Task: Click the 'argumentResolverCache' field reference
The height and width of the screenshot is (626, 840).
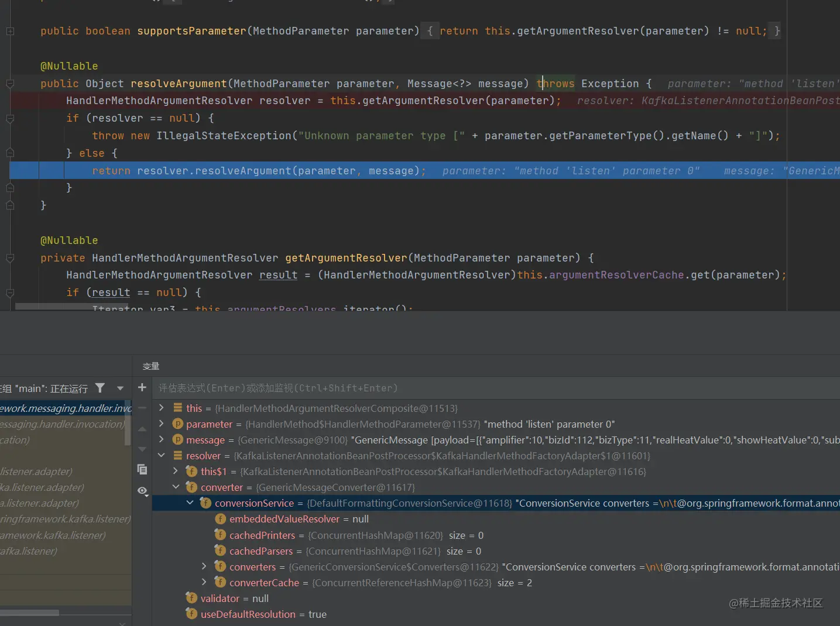Action: [617, 275]
